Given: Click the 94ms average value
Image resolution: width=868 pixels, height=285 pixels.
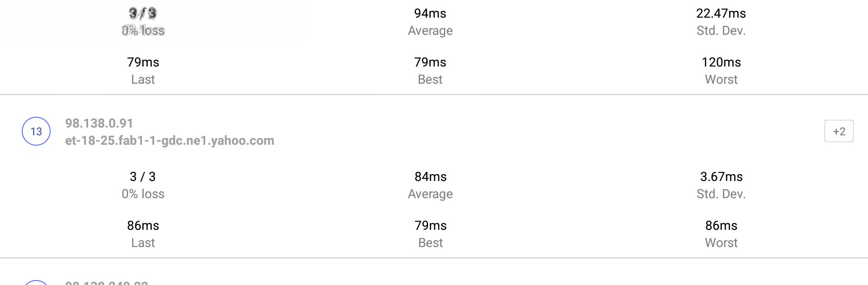Looking at the screenshot, I should [430, 13].
